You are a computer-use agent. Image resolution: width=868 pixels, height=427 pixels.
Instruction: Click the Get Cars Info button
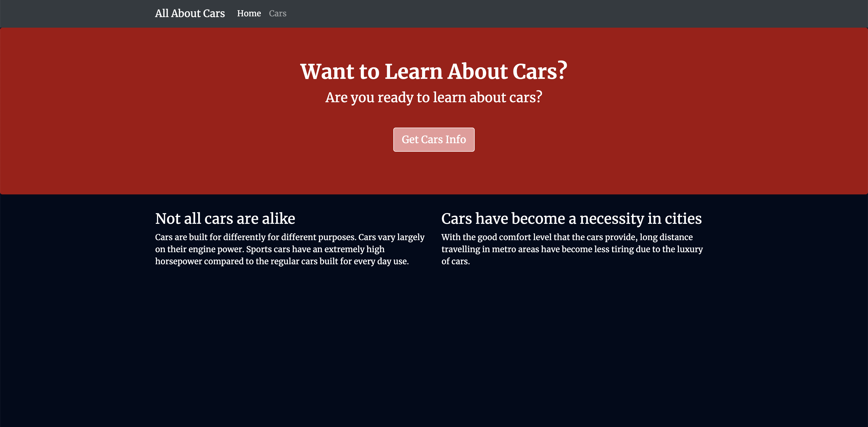coord(434,139)
